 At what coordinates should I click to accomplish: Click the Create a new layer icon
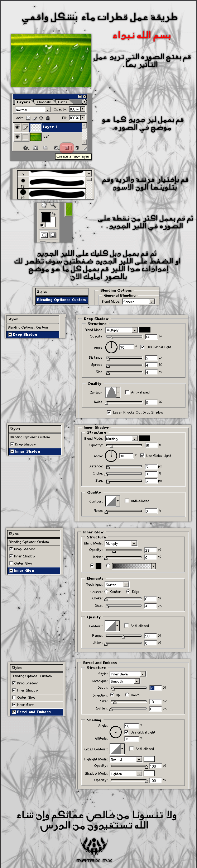coord(67,148)
